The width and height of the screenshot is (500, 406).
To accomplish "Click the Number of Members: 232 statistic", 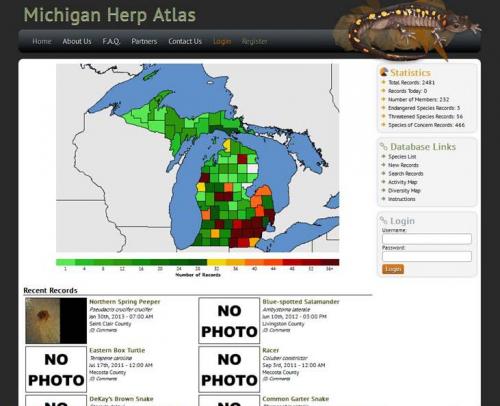I will 419,100.
